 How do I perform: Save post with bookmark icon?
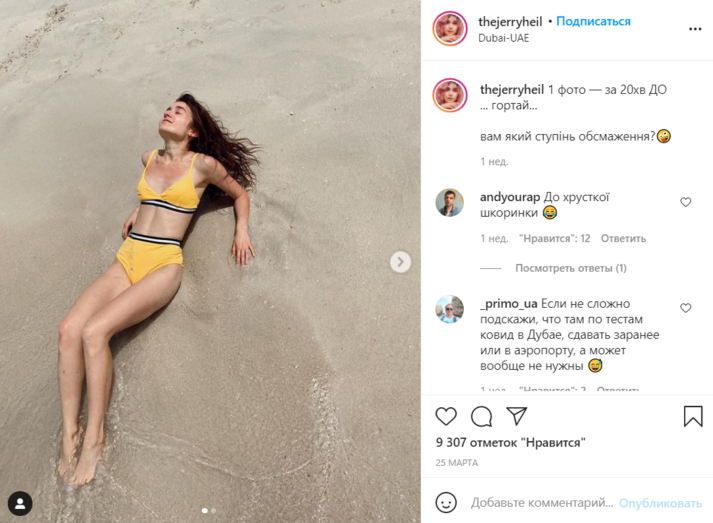pyautogui.click(x=693, y=416)
